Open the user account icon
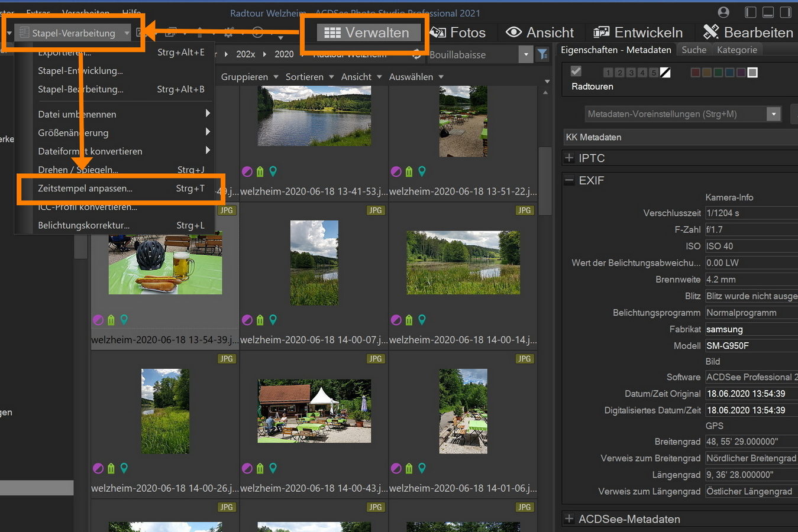Viewport: 798px width, 532px height. point(723,12)
